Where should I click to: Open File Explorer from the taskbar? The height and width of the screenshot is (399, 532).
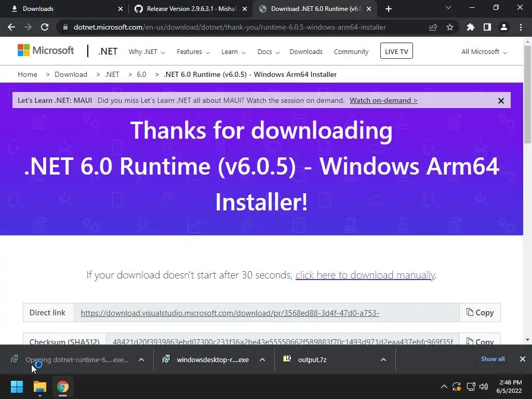(39, 387)
